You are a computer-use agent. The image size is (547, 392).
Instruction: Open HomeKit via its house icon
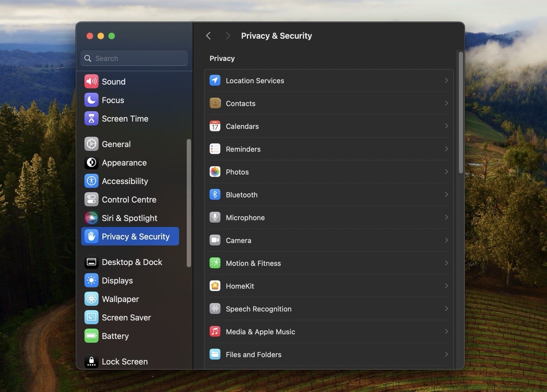click(x=215, y=286)
